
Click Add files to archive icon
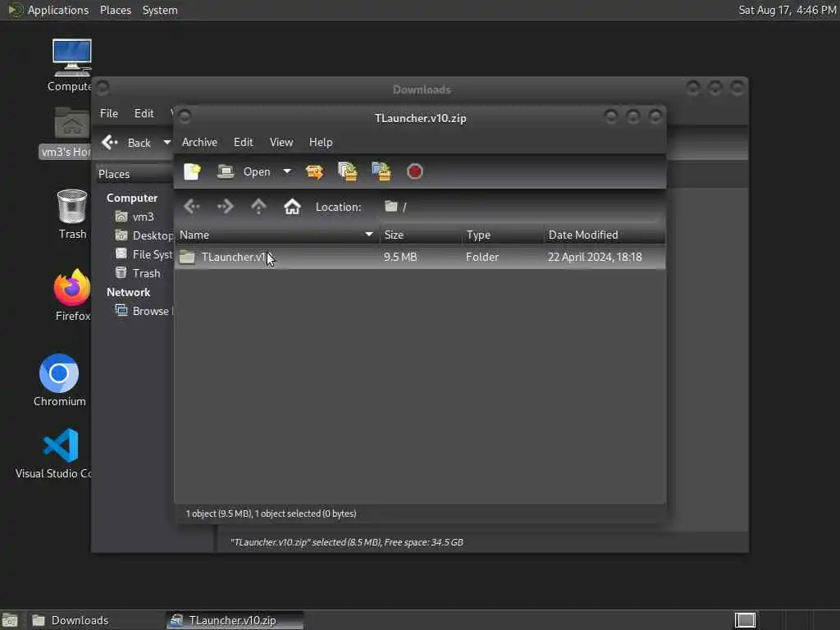348,171
